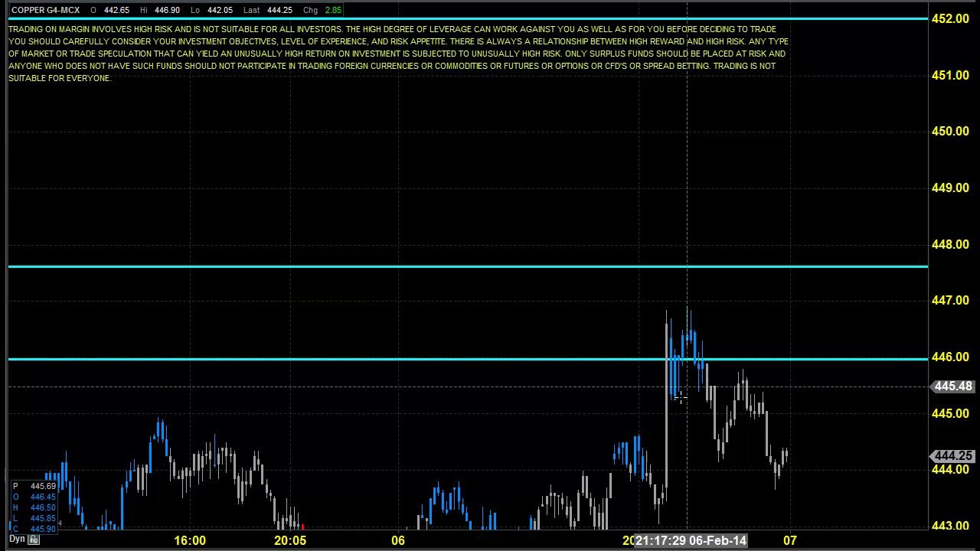Click the P 445.69 data box row

[34, 487]
